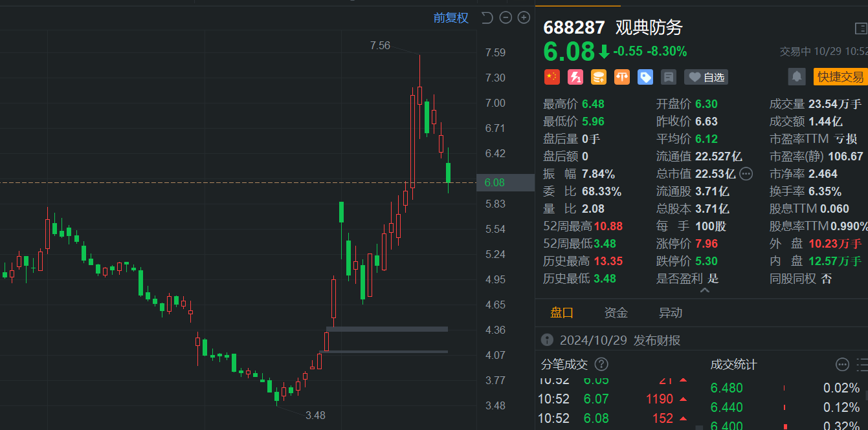Collapse the quote details with chevron
The width and height of the screenshot is (868, 430).
[705, 290]
